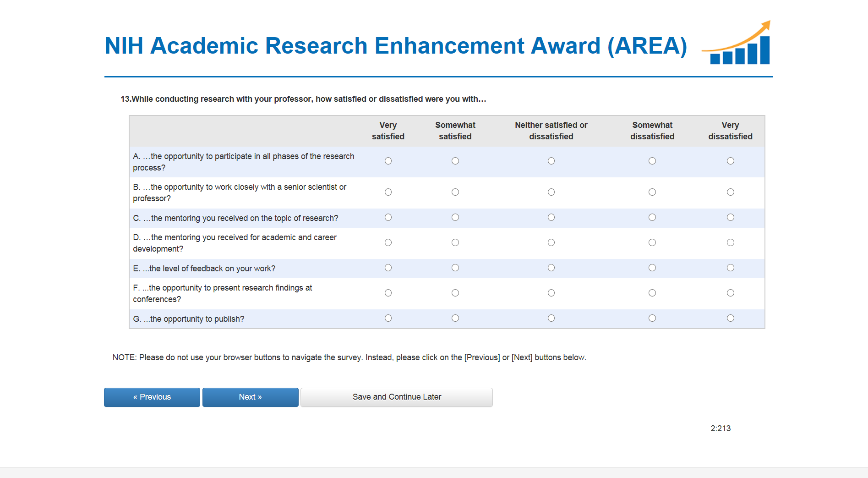
Task: Select Neither satisfied or dissatisfied for row D
Action: pyautogui.click(x=551, y=242)
